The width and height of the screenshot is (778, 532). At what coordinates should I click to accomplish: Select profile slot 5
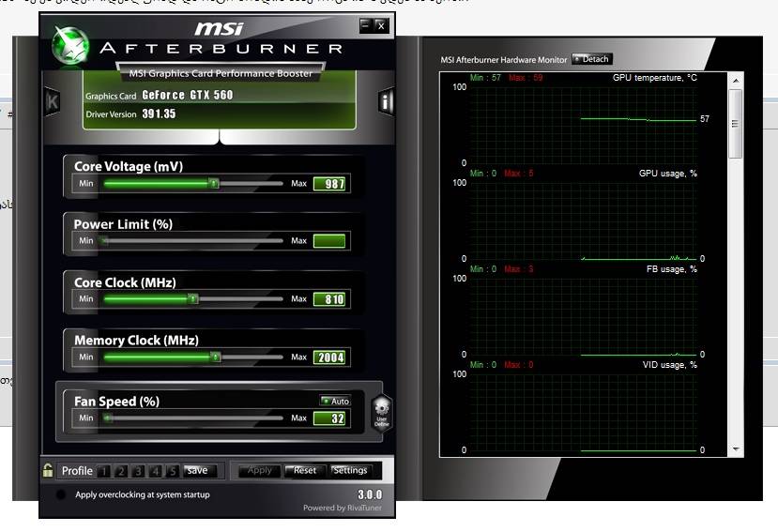coord(172,471)
